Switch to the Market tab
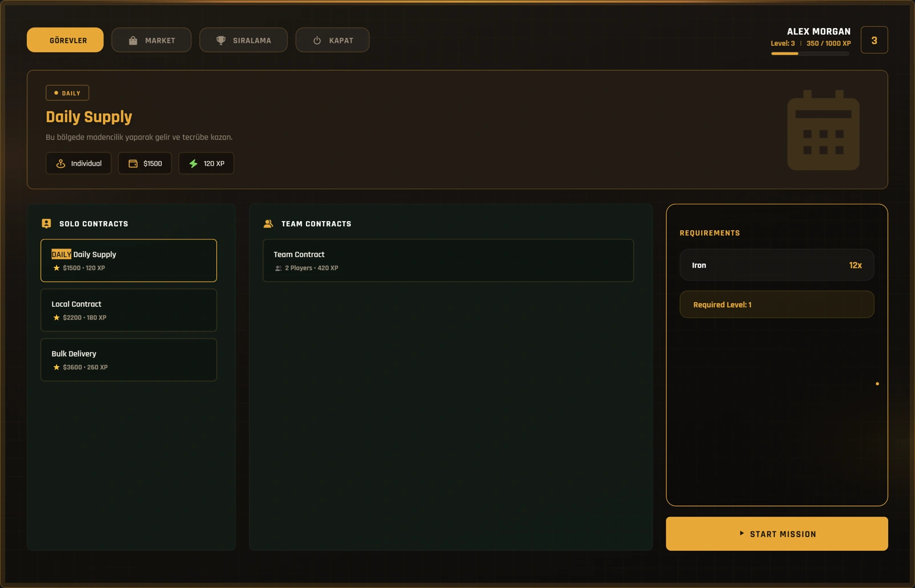This screenshot has width=915, height=588. 152,40
